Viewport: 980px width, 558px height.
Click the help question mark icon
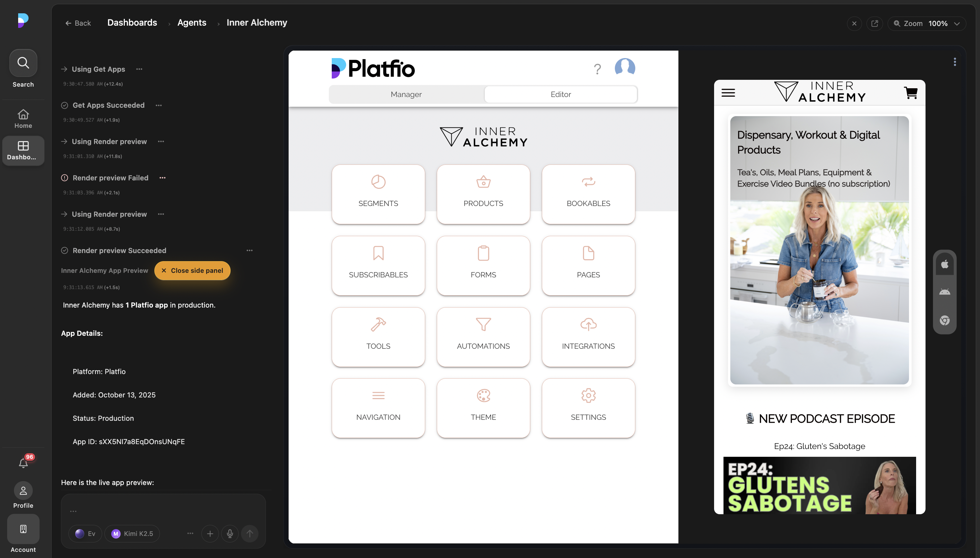pyautogui.click(x=597, y=69)
